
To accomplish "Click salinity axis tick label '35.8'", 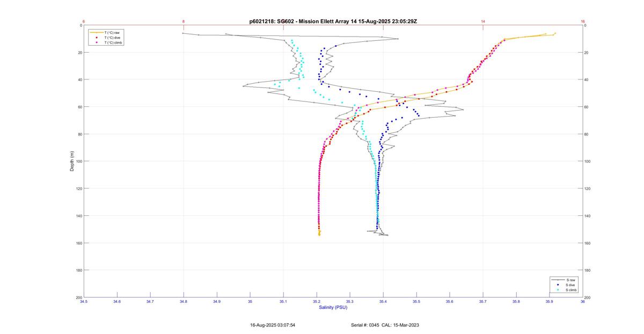I will [516, 302].
